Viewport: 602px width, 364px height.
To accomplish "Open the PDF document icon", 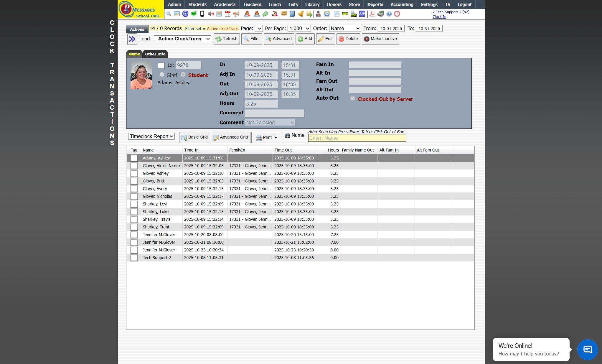I will [372, 14].
